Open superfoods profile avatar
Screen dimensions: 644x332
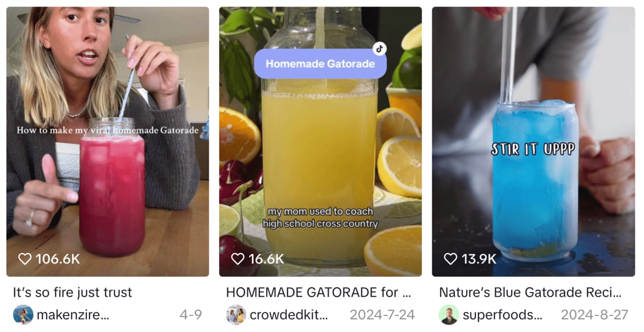click(x=449, y=315)
